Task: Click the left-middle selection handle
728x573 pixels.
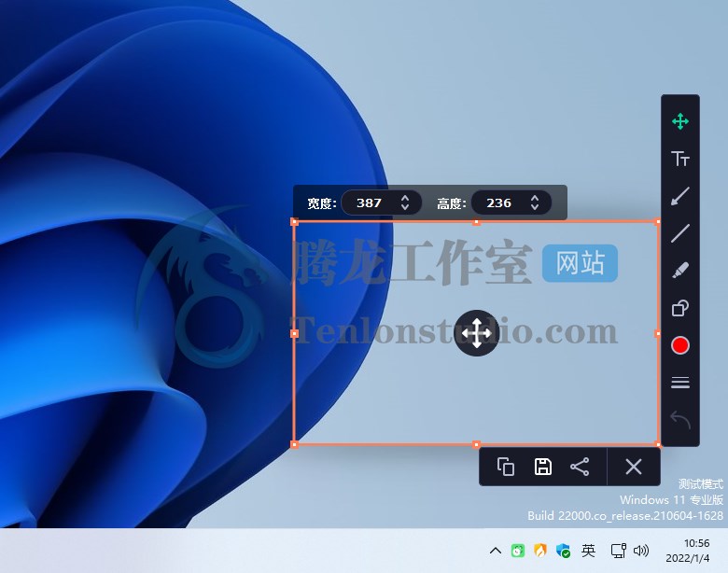Action: (x=294, y=333)
